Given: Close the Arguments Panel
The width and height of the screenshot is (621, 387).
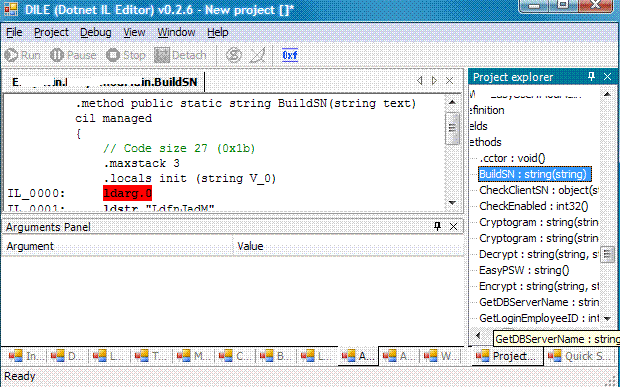Looking at the screenshot, I should tap(453, 227).
